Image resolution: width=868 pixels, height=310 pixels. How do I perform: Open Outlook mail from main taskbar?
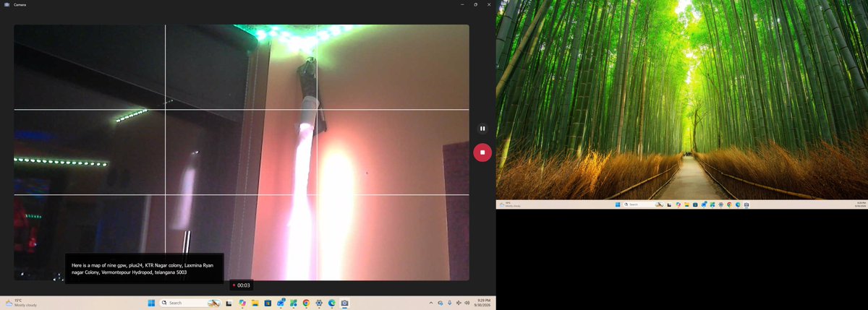point(281,303)
